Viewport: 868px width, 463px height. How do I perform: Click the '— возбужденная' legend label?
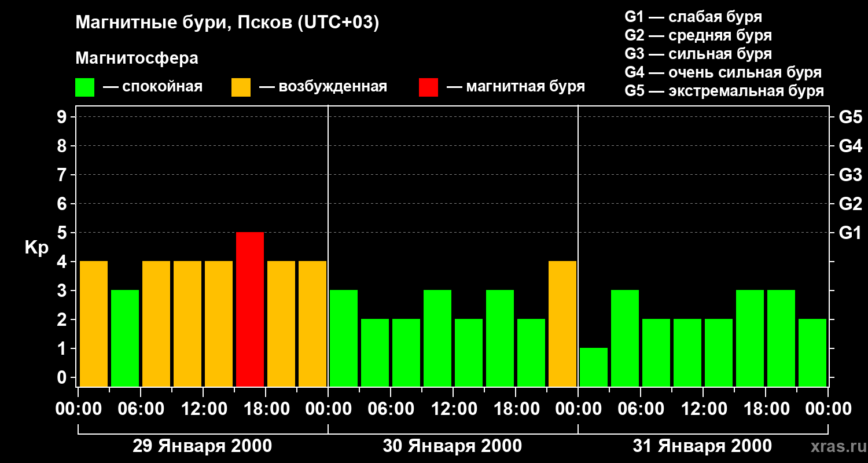[x=323, y=87]
